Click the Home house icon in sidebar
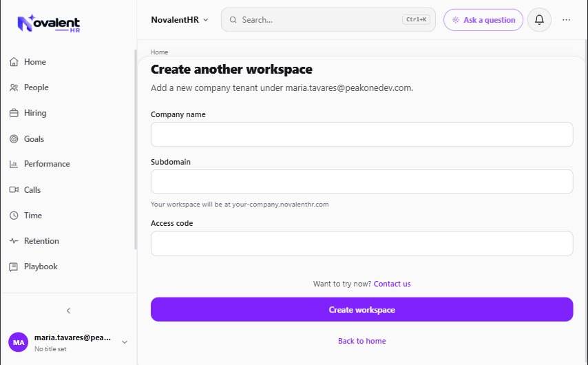Viewport: 588px width, 365px height. (14, 62)
